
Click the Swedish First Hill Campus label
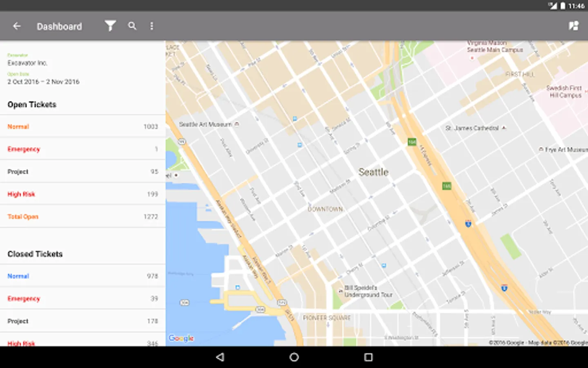[564, 92]
